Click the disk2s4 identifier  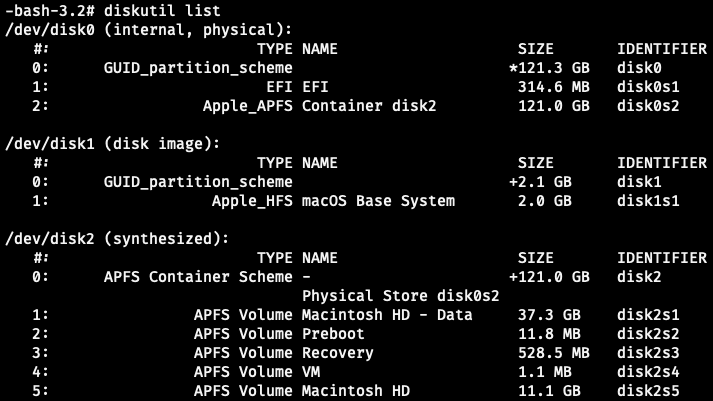pyautogui.click(x=651, y=372)
